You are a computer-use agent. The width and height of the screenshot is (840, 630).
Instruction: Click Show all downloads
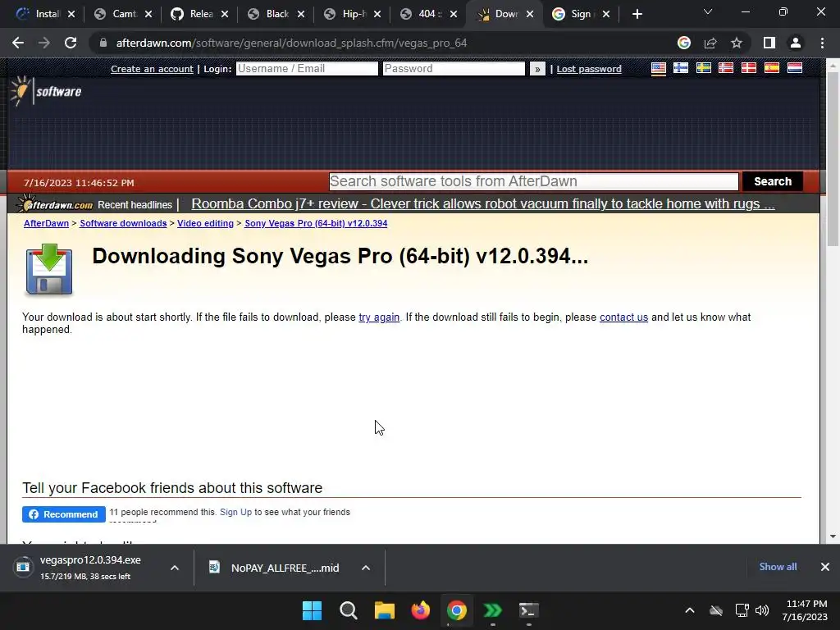tap(778, 567)
